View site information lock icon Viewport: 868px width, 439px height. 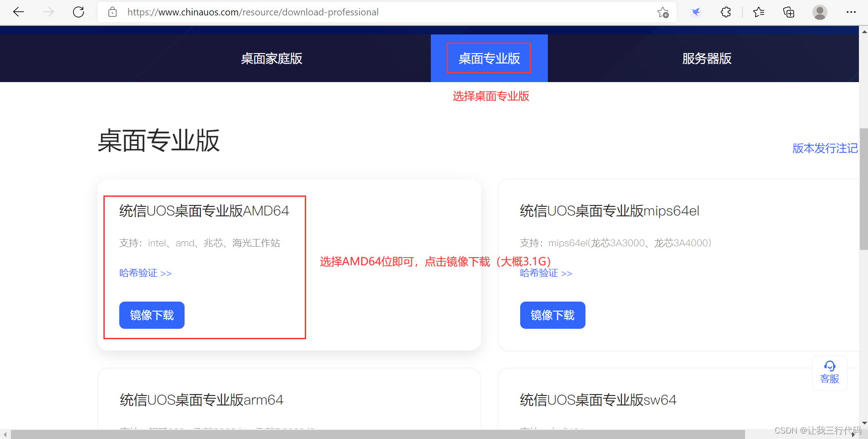(x=112, y=12)
